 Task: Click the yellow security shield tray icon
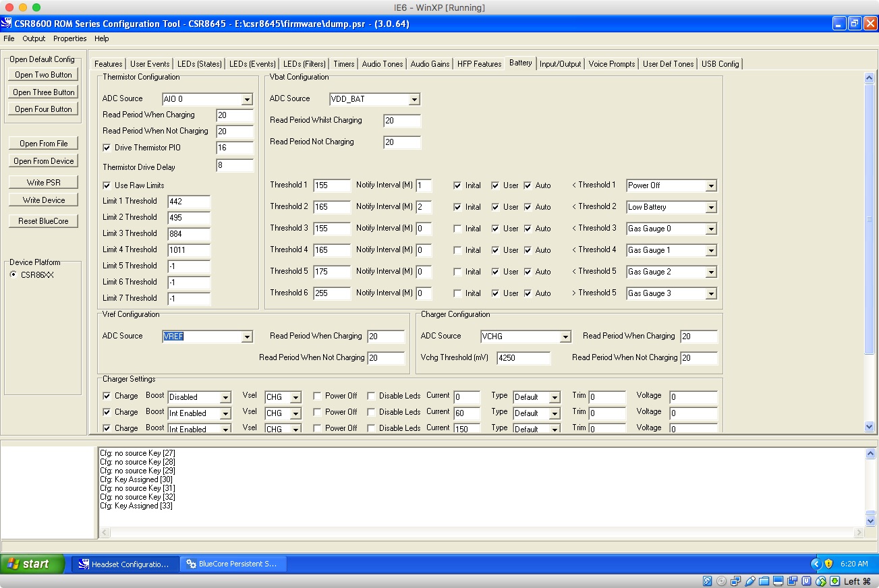(828, 564)
